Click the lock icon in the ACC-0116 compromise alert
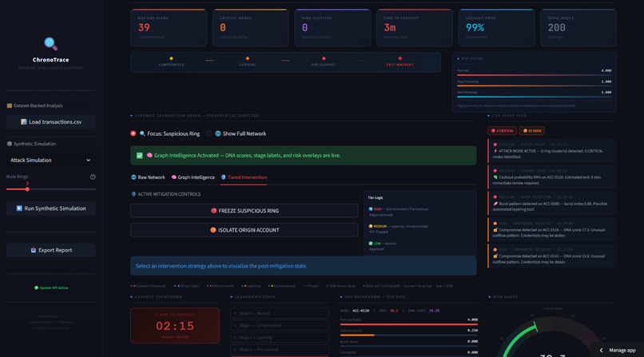 point(495,230)
